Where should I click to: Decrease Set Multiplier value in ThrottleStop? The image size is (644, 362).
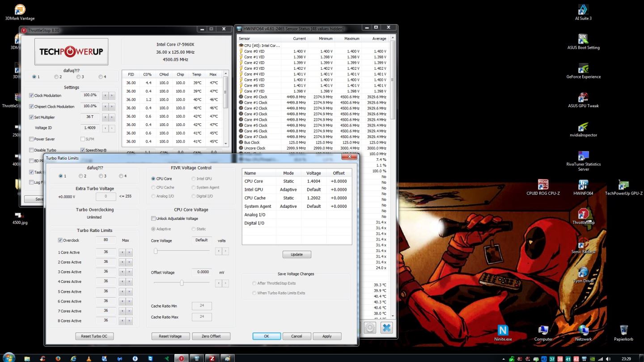(105, 118)
